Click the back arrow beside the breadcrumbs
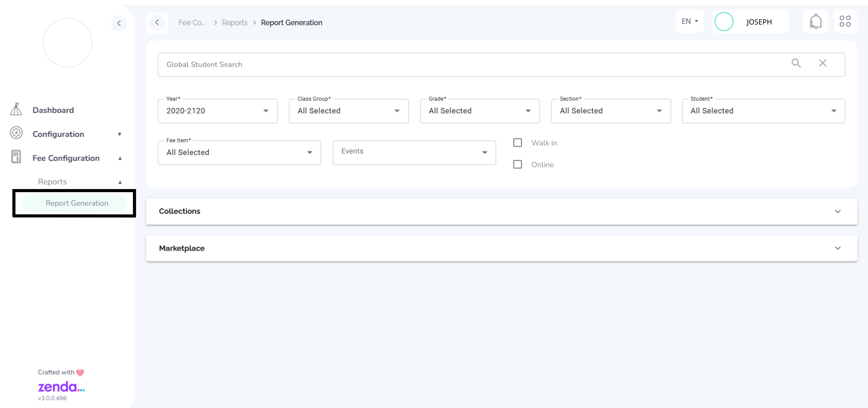 157,23
